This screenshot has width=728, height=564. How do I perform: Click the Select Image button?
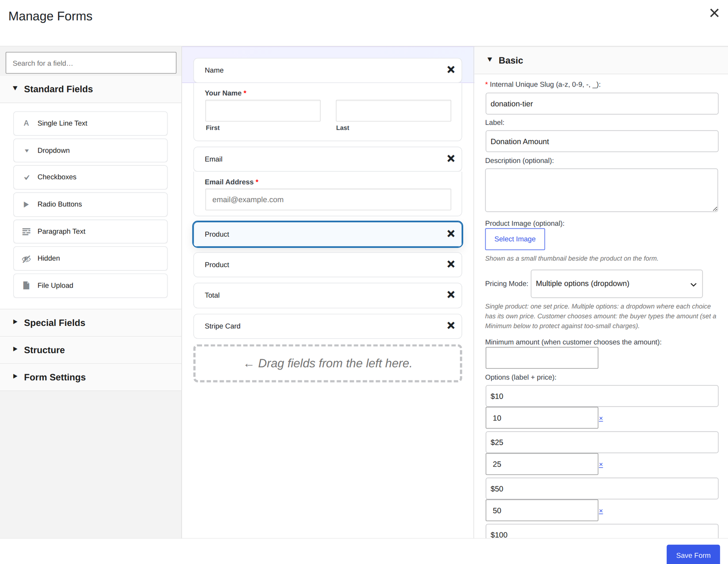tap(515, 239)
